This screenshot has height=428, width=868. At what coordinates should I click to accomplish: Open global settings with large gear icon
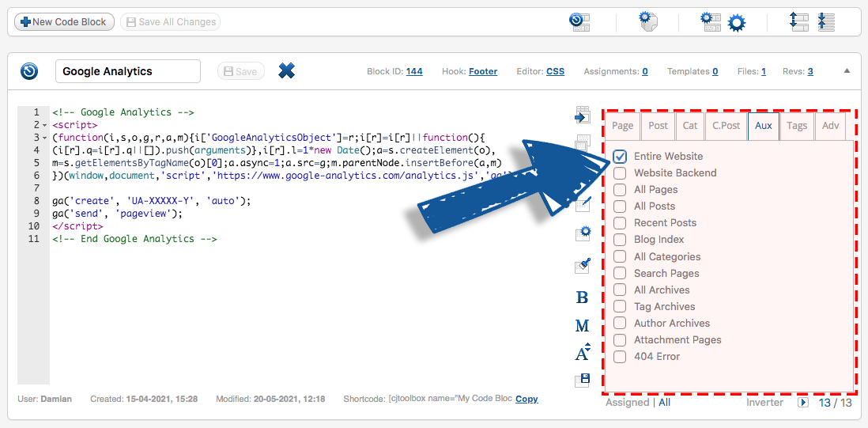click(x=736, y=23)
